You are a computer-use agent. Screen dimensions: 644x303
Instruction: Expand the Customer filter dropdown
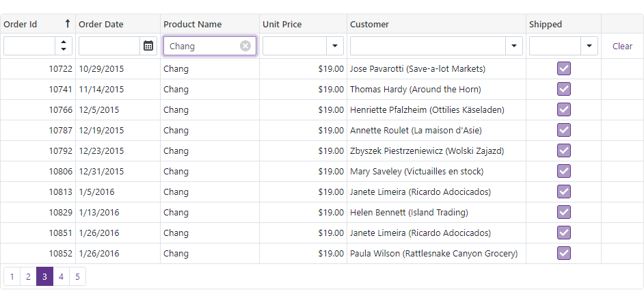click(514, 46)
